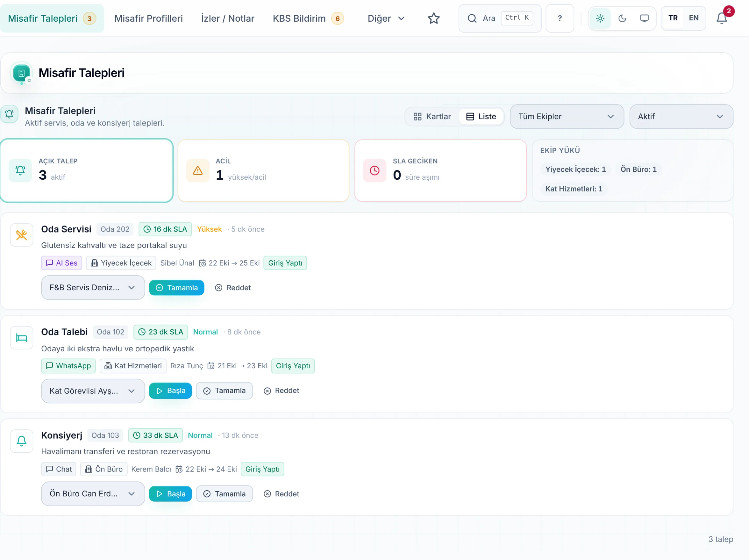Set language to TR
Screen dimensions: 749x560
673,18
